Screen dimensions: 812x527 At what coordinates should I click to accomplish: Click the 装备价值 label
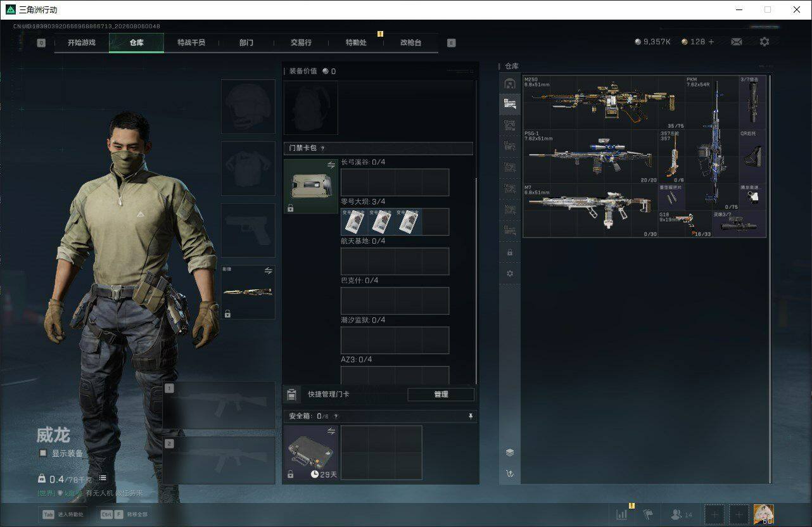point(303,71)
